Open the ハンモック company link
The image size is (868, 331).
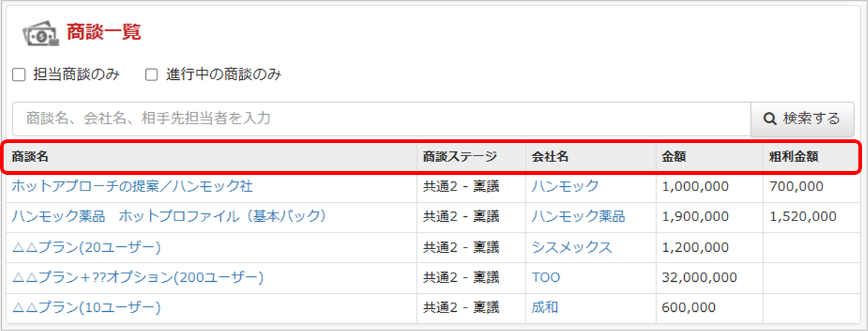[565, 186]
